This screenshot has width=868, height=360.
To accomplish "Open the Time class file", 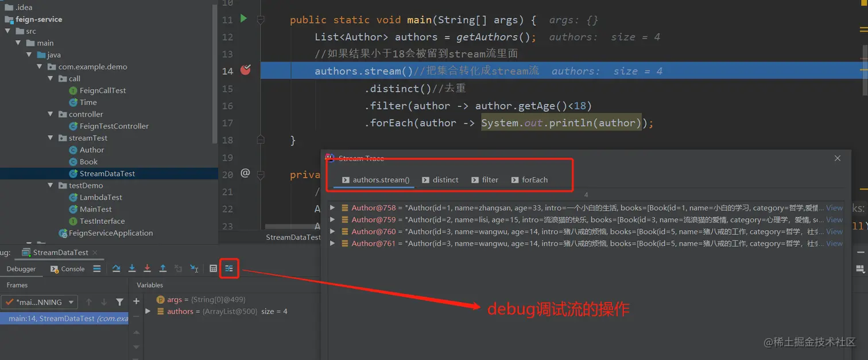I will click(x=88, y=102).
